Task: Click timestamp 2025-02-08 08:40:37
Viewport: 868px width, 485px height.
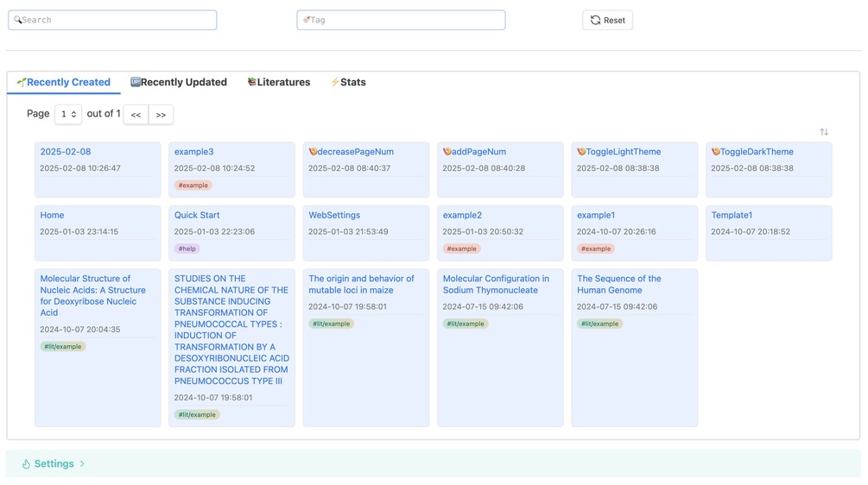Action: [349, 168]
